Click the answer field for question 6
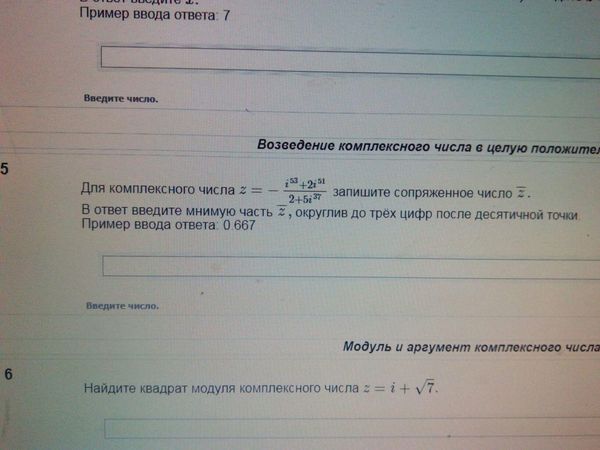 pyautogui.click(x=350, y=428)
